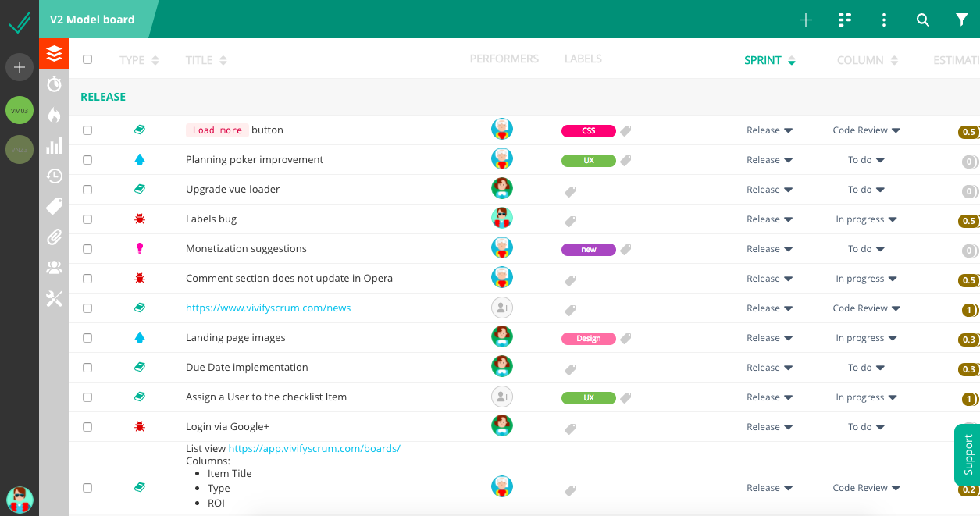Open the stopwatch sprint timer icon
This screenshot has width=980, height=516.
pyautogui.click(x=54, y=84)
